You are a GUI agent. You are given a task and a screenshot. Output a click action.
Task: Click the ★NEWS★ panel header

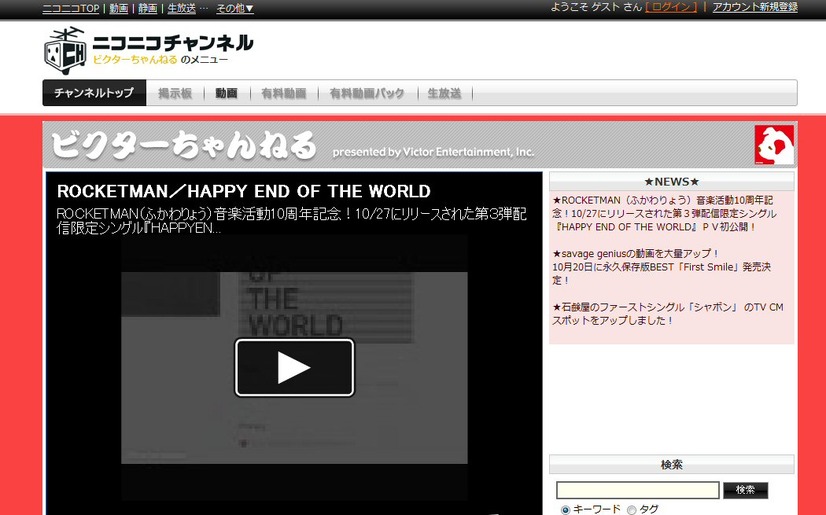point(672,182)
